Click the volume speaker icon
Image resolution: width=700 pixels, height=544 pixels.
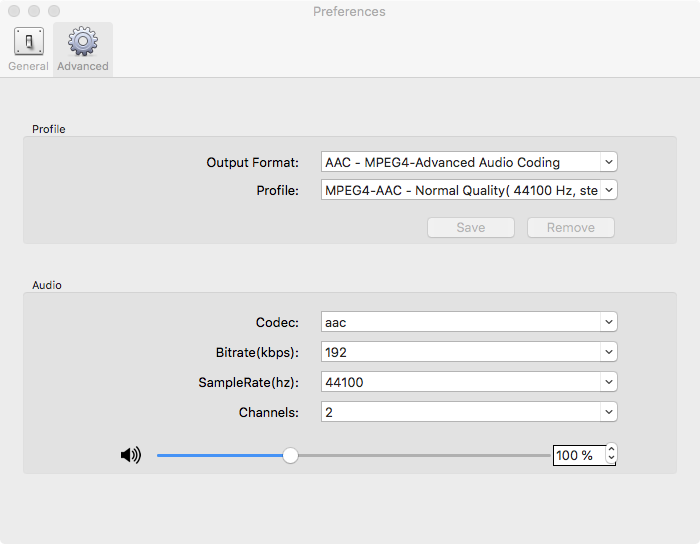[130, 455]
